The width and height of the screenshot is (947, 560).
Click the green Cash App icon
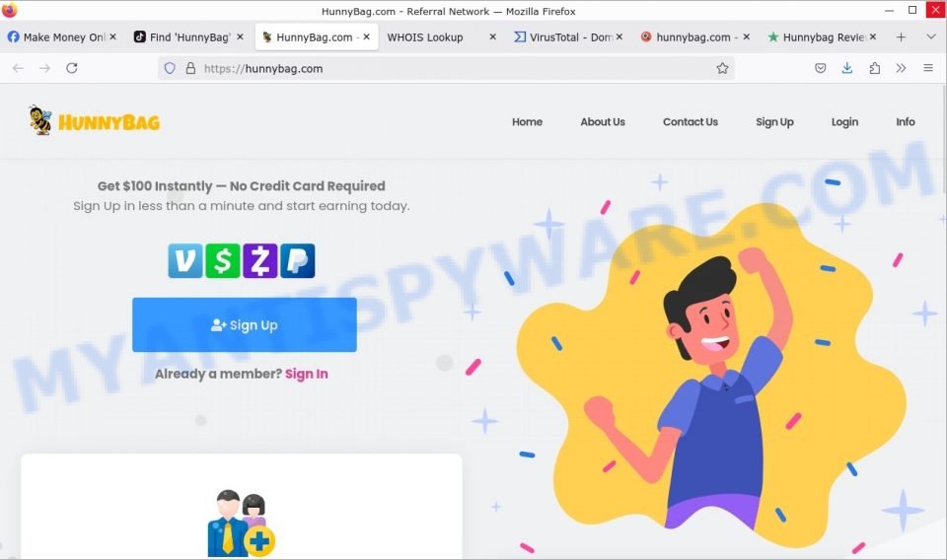pyautogui.click(x=223, y=260)
